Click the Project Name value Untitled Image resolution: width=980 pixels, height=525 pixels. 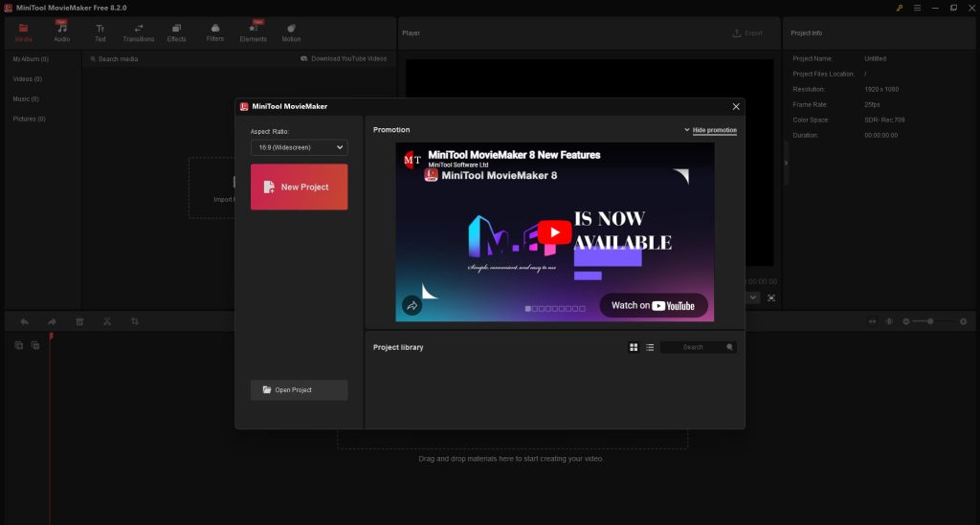click(x=875, y=58)
